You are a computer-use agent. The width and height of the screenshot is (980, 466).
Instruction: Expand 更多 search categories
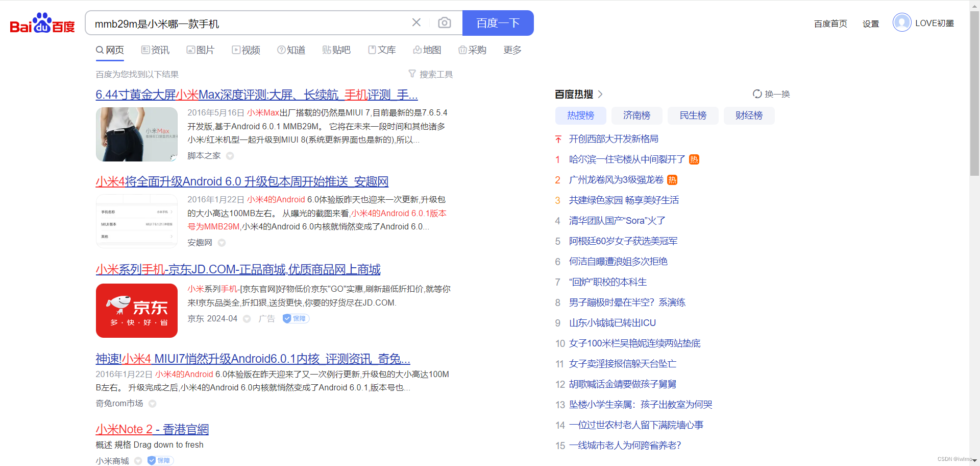coord(512,50)
